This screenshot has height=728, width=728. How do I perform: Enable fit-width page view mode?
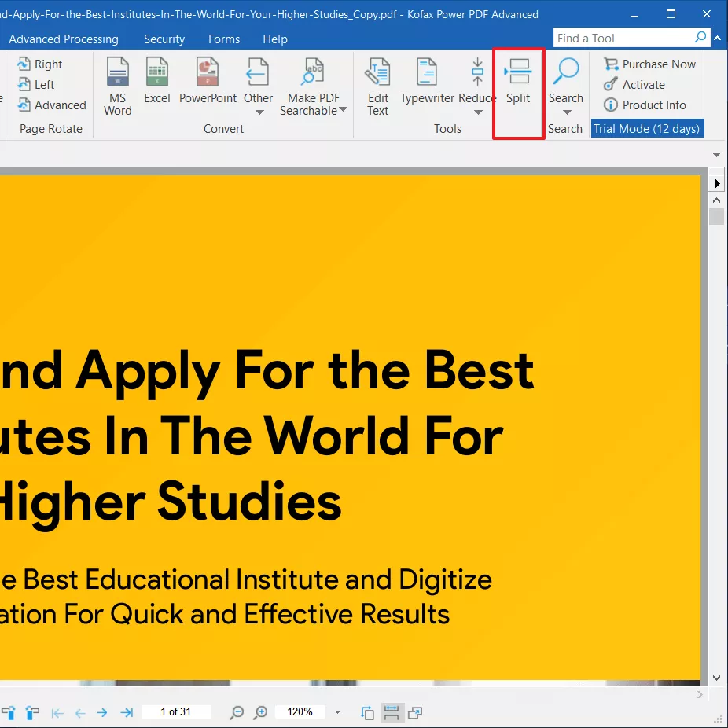[391, 712]
